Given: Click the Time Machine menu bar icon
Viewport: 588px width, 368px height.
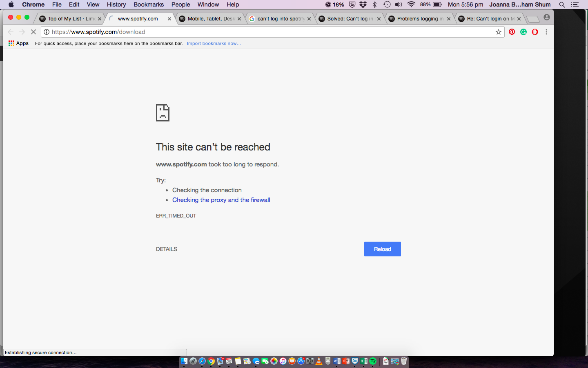Looking at the screenshot, I should pos(387,4).
